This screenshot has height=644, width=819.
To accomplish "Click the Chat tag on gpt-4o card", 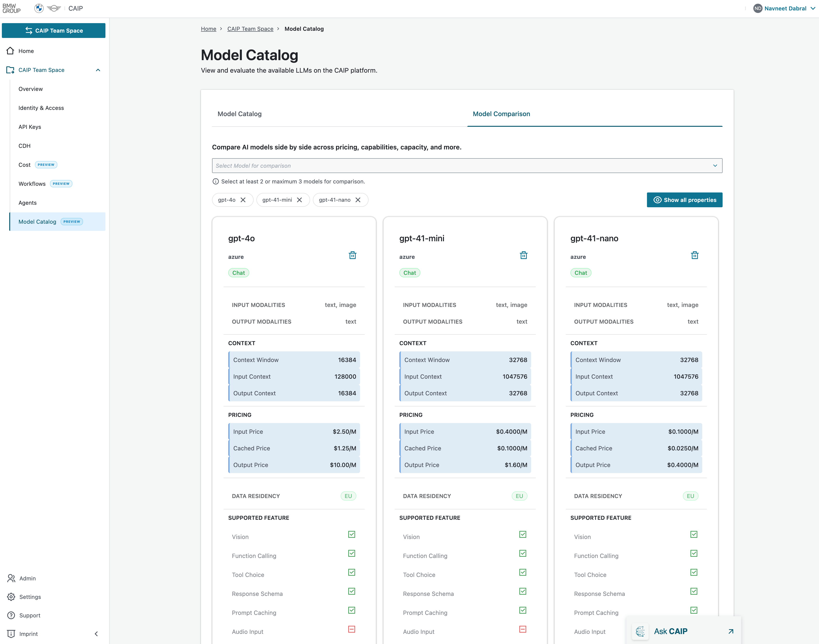I will (239, 273).
